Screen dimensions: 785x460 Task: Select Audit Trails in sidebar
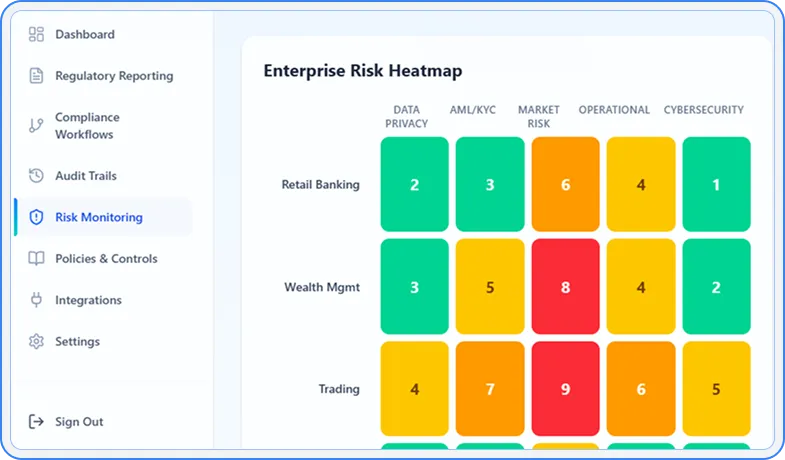pyautogui.click(x=86, y=176)
